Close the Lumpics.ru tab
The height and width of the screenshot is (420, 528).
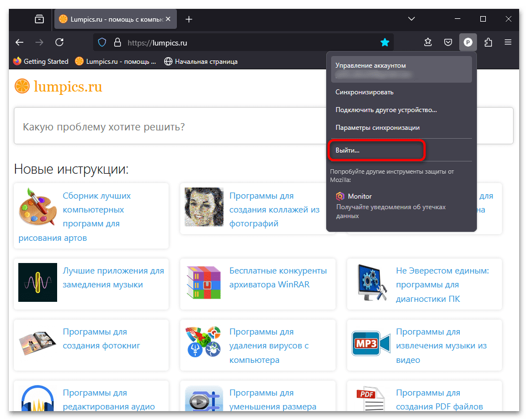click(x=168, y=19)
